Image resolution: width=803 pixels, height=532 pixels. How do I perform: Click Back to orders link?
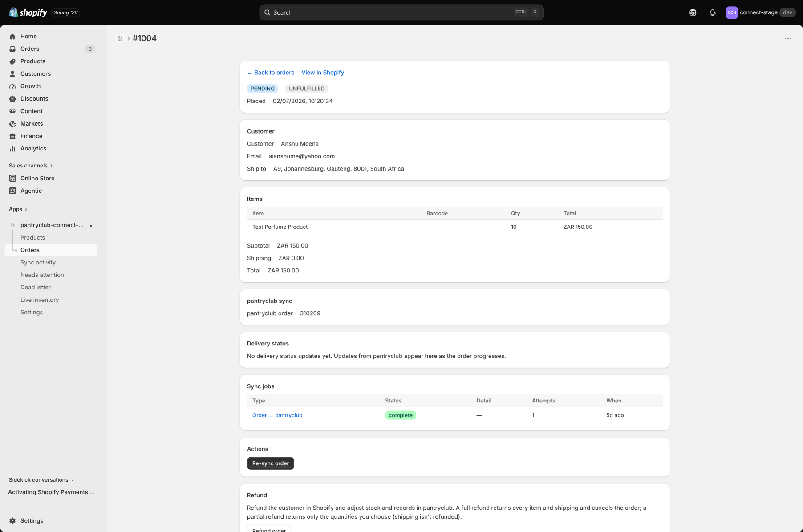271,73
